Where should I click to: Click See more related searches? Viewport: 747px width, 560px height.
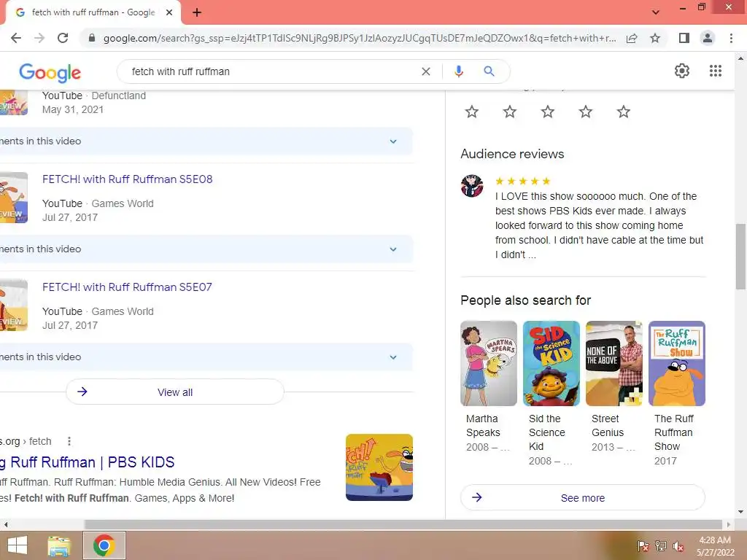tap(583, 497)
